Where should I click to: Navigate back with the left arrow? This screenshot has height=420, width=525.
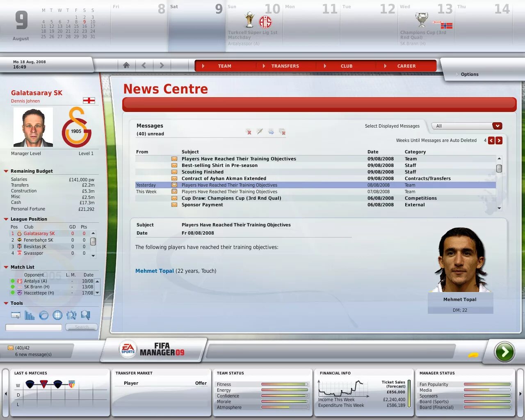144,65
